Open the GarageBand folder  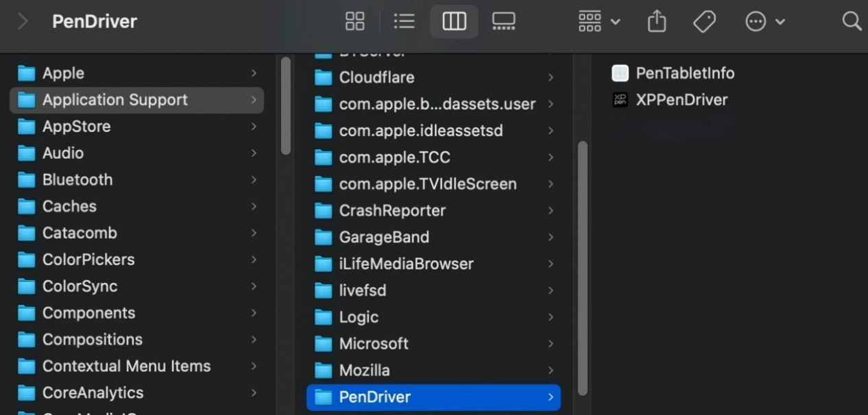[x=383, y=238]
